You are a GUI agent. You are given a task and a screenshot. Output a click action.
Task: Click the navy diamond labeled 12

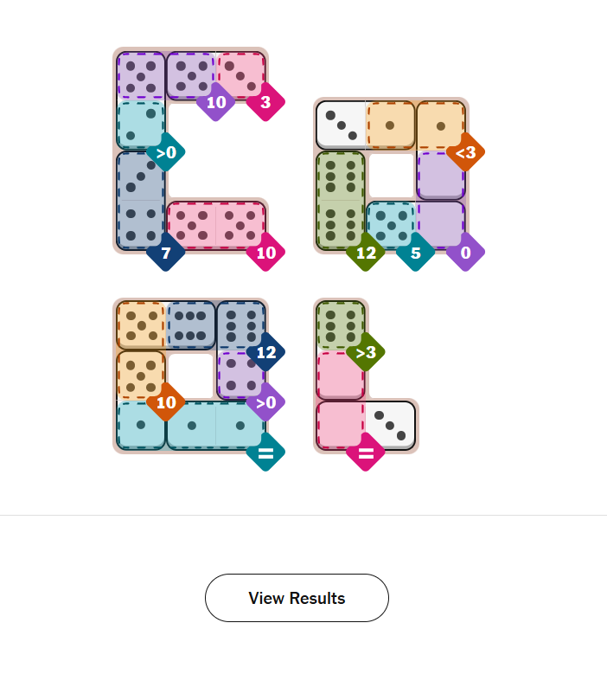(265, 352)
